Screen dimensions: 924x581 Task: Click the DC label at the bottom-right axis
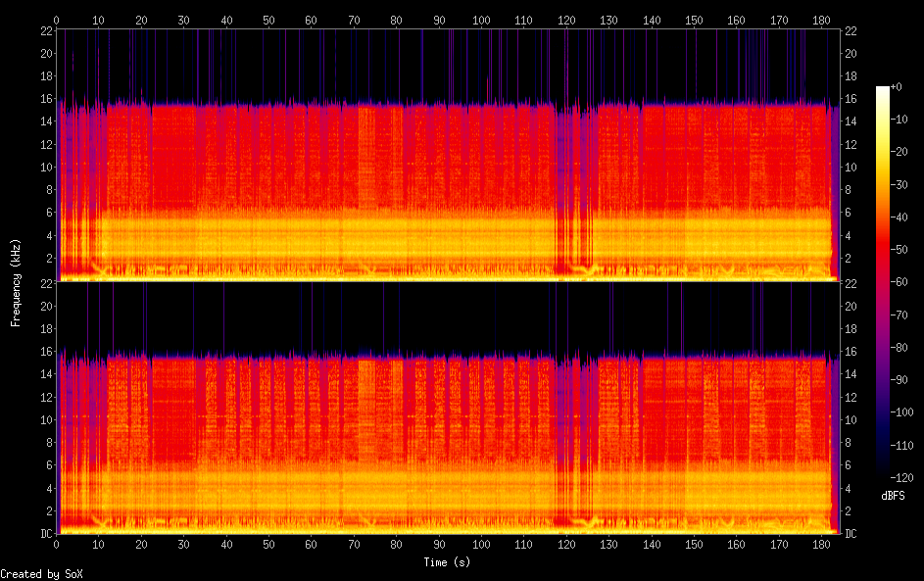pyautogui.click(x=851, y=534)
